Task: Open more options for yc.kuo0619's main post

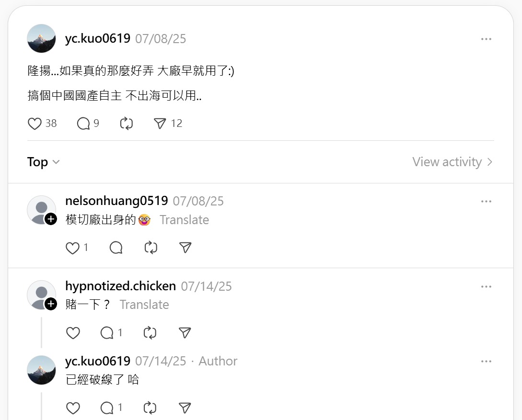Action: (486, 39)
